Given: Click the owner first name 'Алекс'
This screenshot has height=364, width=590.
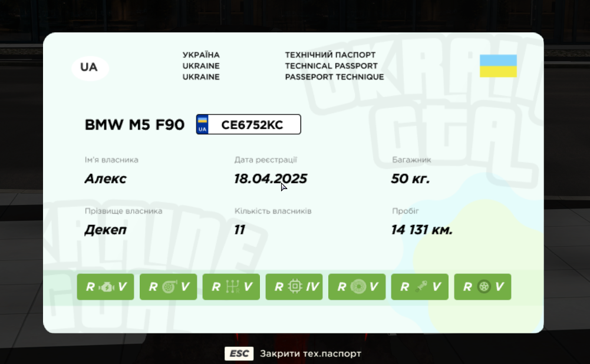Looking at the screenshot, I should [106, 178].
